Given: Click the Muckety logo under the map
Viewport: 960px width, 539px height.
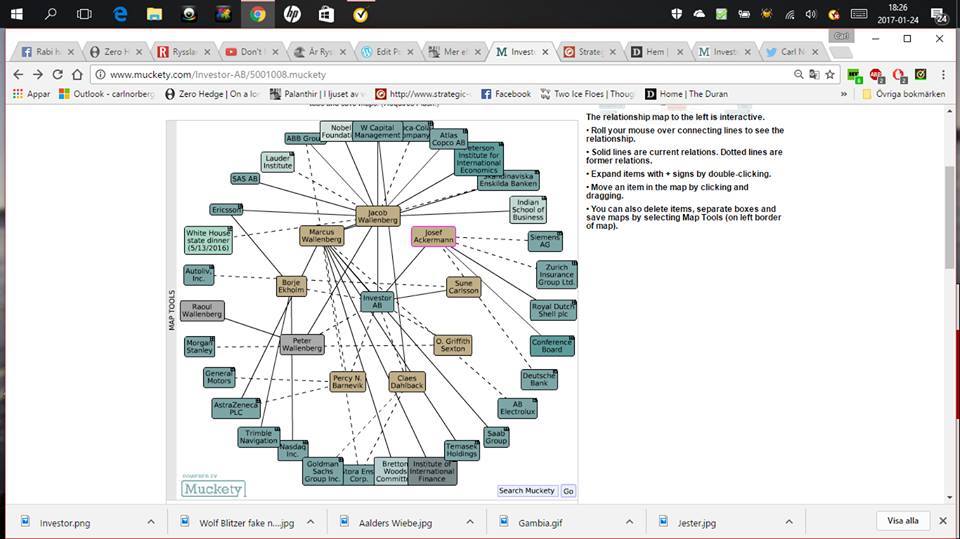Looking at the screenshot, I should [x=213, y=488].
